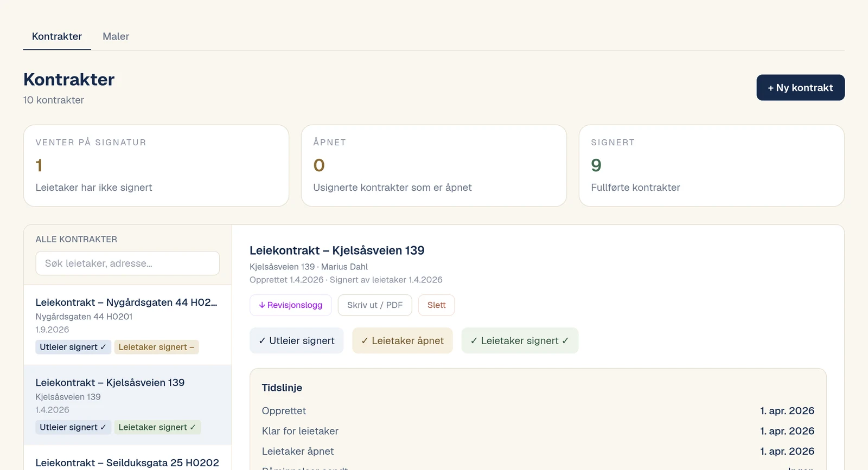The height and width of the screenshot is (470, 868).
Task: Click the detail title Leiekontrakt – Kjelsåsveien 139
Action: point(337,250)
